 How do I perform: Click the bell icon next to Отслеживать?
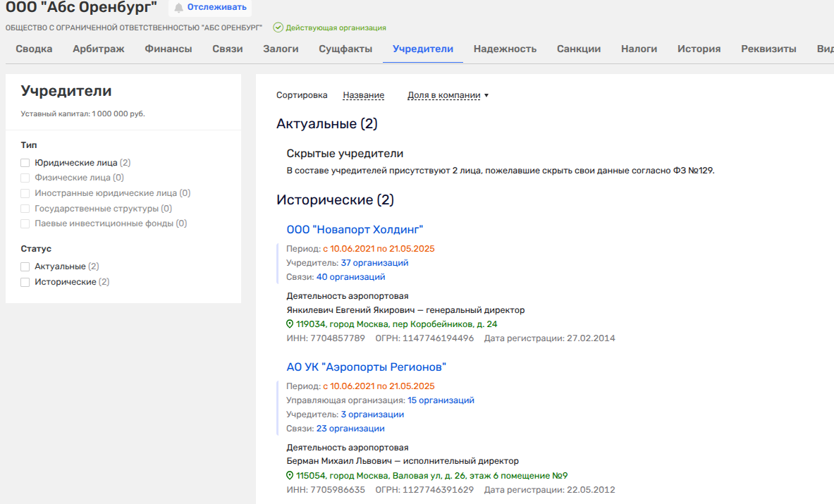pyautogui.click(x=179, y=8)
